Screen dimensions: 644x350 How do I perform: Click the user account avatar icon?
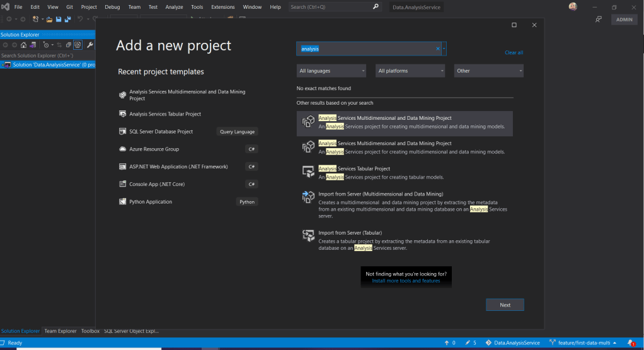(573, 7)
